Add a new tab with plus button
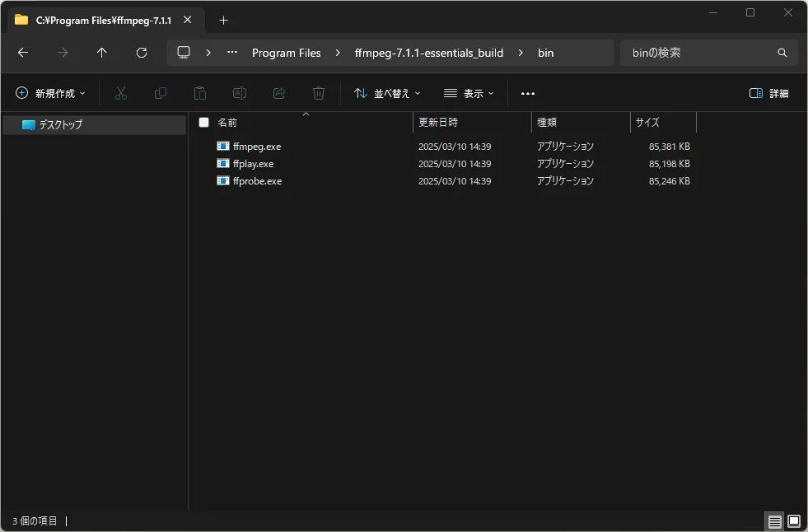Screen dimensions: 808x532 click(x=223, y=20)
